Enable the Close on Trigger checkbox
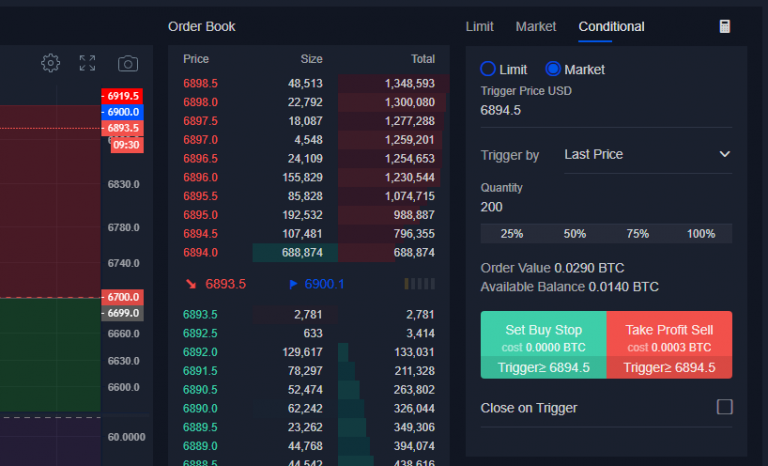768x466 pixels. coord(725,407)
